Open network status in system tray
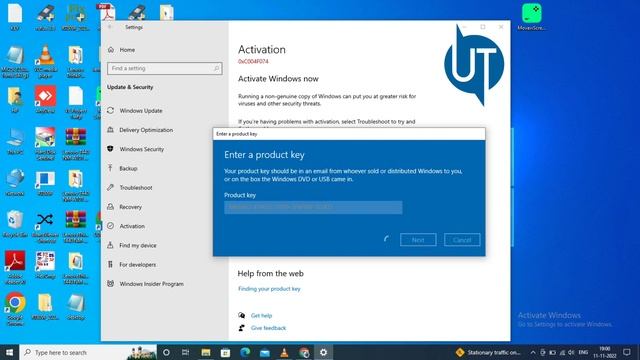640x360 pixels. click(562, 352)
